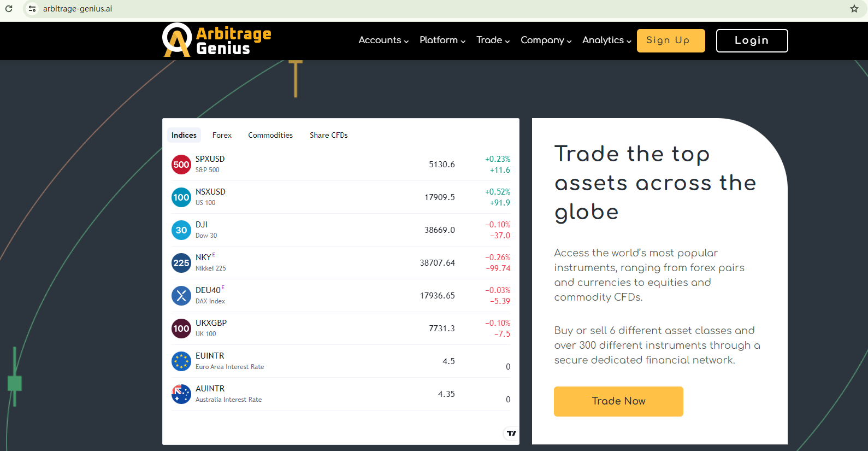Reload the page

tap(9, 9)
